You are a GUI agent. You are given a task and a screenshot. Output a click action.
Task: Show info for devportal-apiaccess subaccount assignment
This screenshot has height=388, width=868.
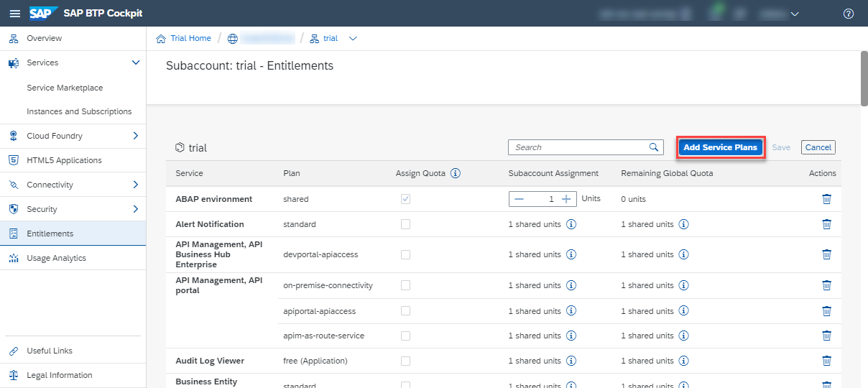(x=571, y=254)
